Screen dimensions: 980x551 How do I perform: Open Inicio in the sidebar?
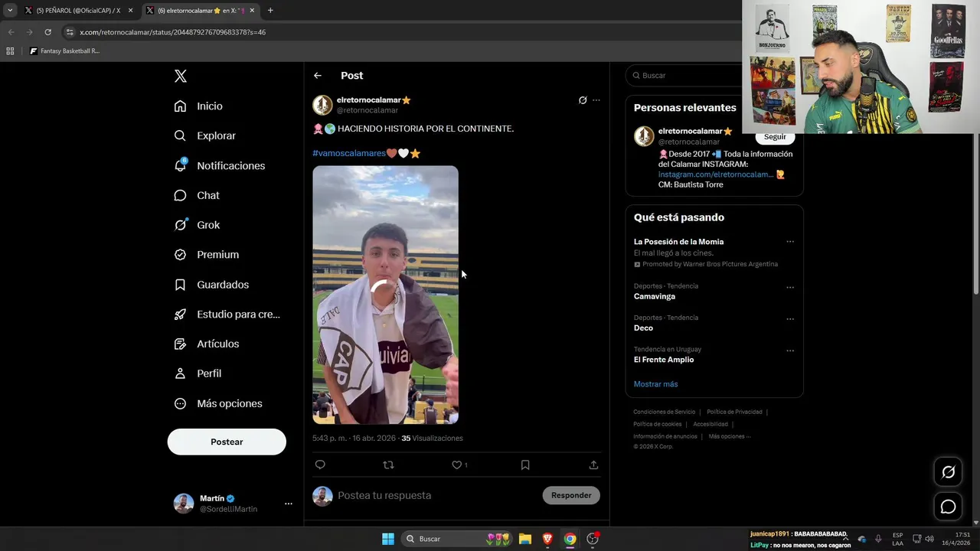(x=198, y=106)
